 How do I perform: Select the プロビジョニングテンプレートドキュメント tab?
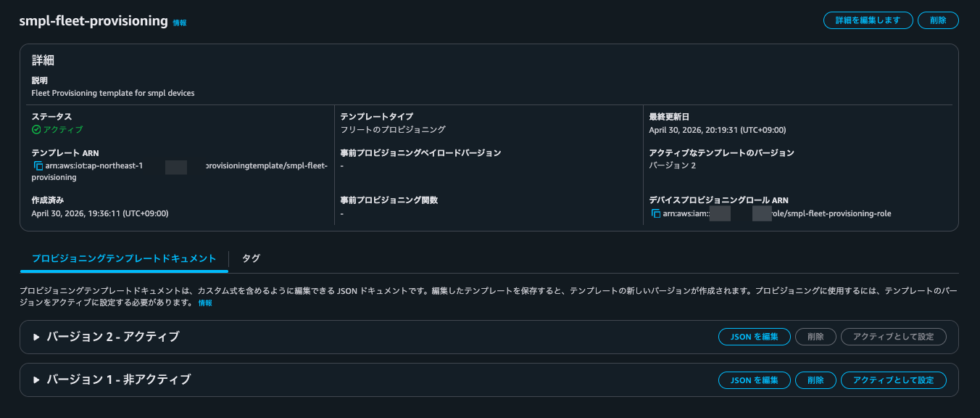(122, 258)
